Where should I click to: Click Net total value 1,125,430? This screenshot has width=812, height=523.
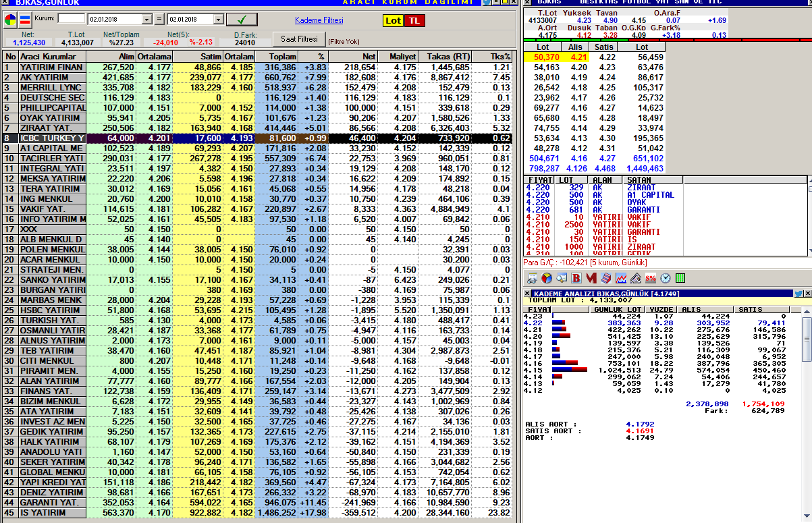28,42
